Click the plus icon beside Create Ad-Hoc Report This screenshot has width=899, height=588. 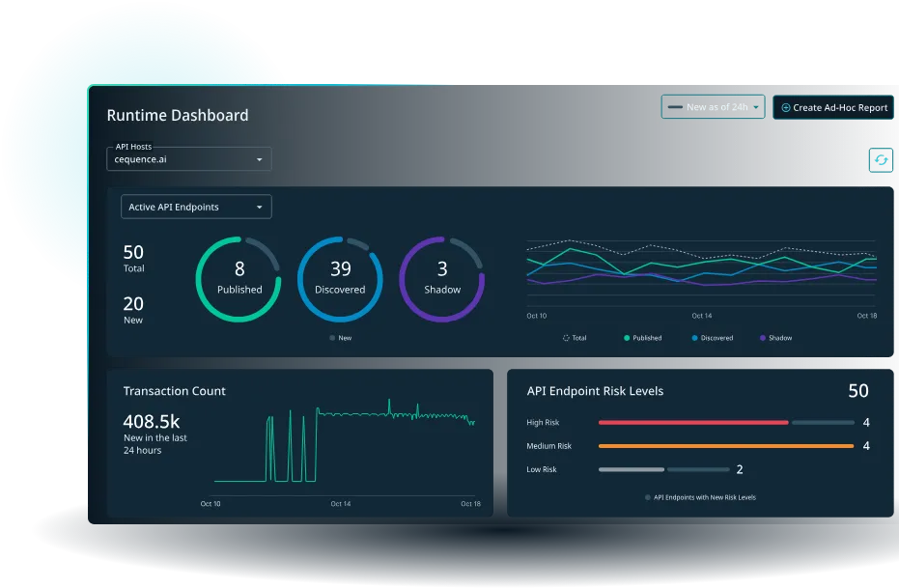786,107
